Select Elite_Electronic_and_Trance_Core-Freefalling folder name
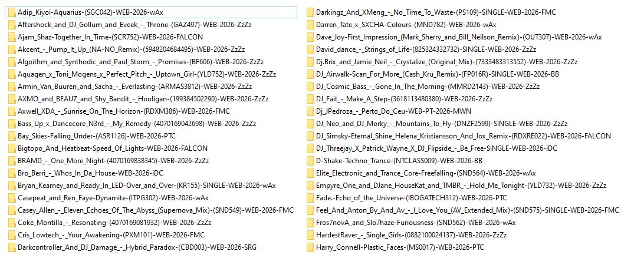This screenshot has width=644, height=258. click(x=426, y=173)
